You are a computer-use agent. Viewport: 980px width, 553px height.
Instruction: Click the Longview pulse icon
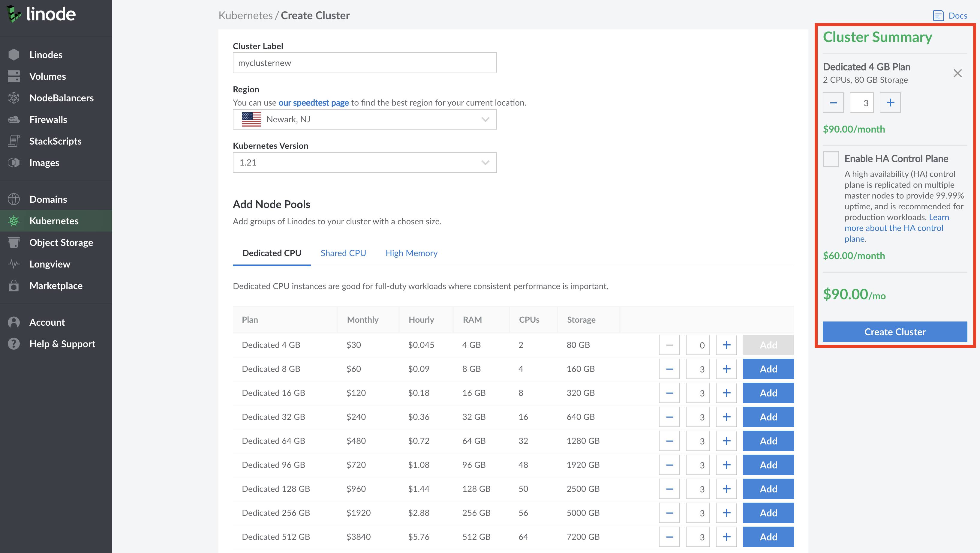14,264
